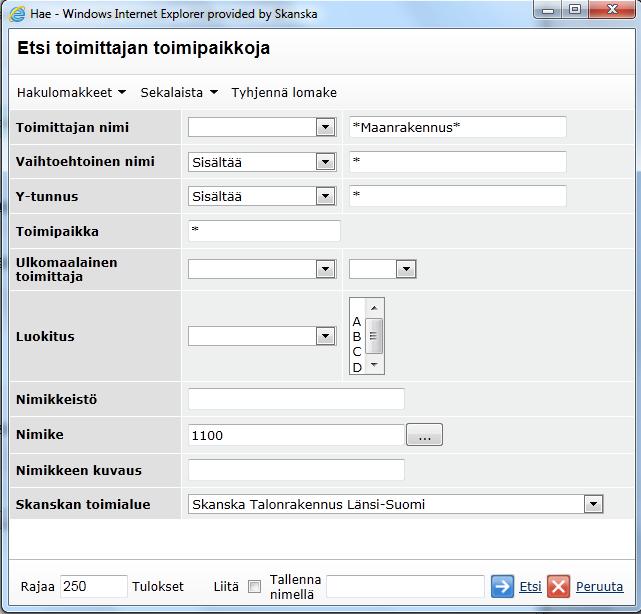Click the Etsi link
The width and height of the screenshot is (641, 614).
coord(530,587)
